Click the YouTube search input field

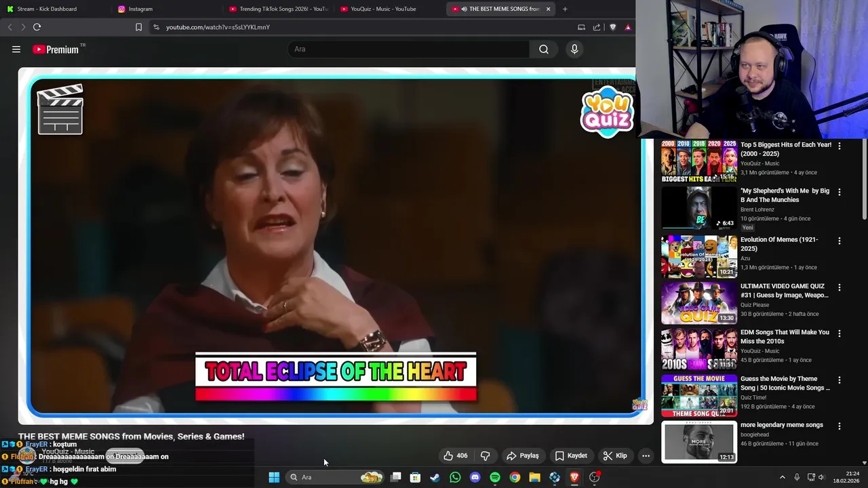click(x=409, y=49)
